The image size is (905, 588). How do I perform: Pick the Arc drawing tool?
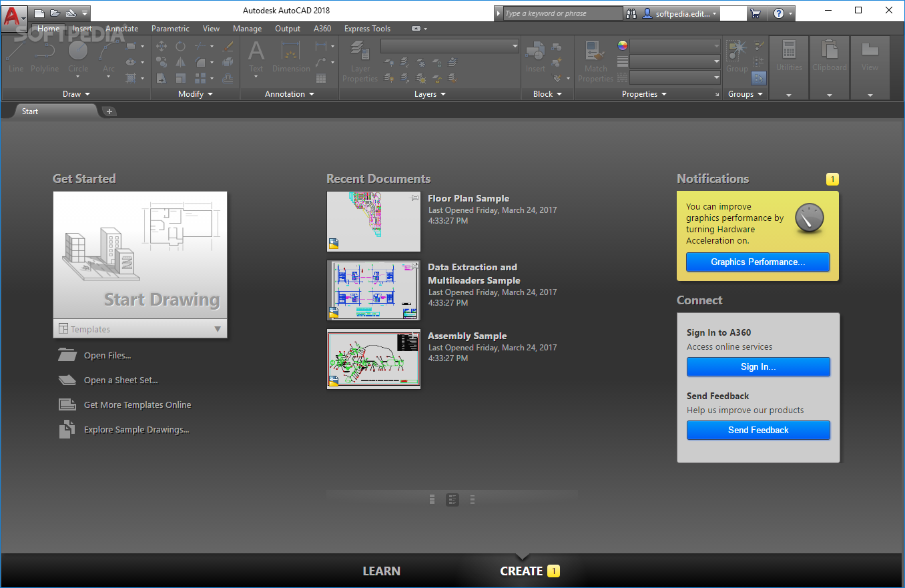tap(108, 56)
